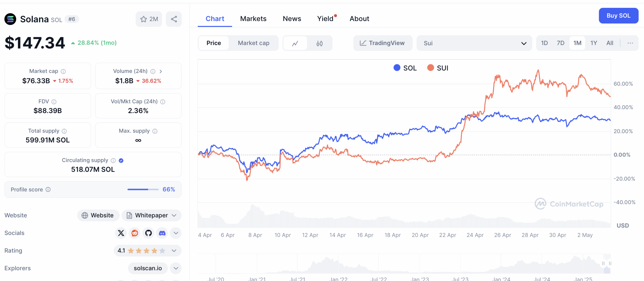Click arrow next to Volume (24h)
Image resolution: width=644 pixels, height=281 pixels.
[x=161, y=71]
